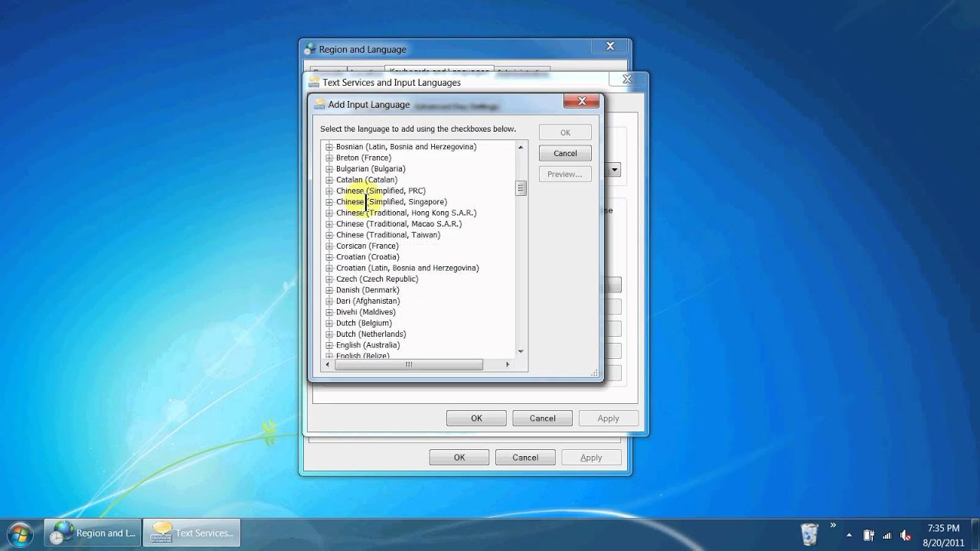Click horizontal scroll left arrow

tap(328, 365)
